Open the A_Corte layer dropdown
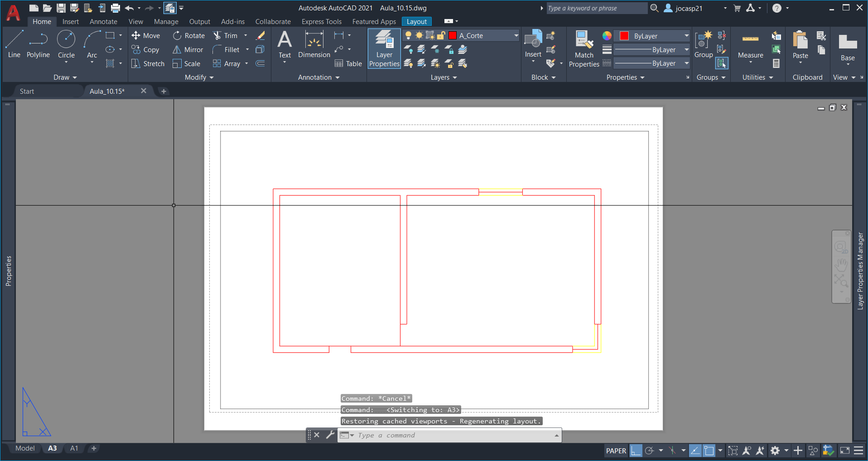The image size is (868, 461). click(516, 35)
